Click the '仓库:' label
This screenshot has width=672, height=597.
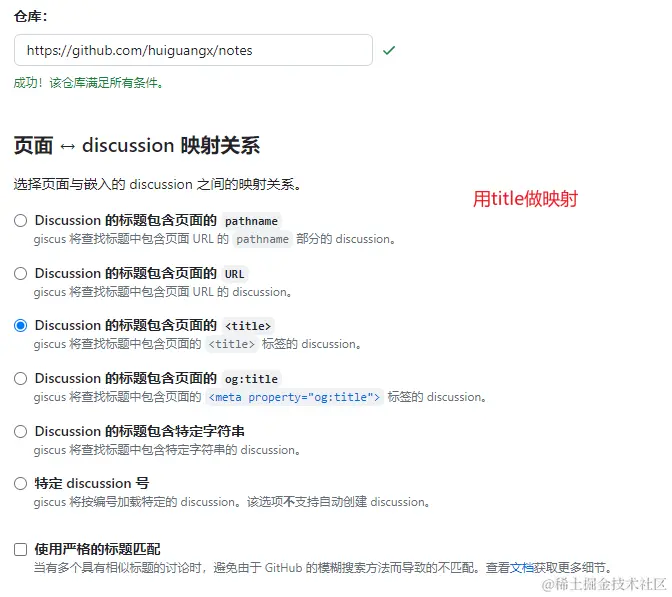(x=30, y=16)
